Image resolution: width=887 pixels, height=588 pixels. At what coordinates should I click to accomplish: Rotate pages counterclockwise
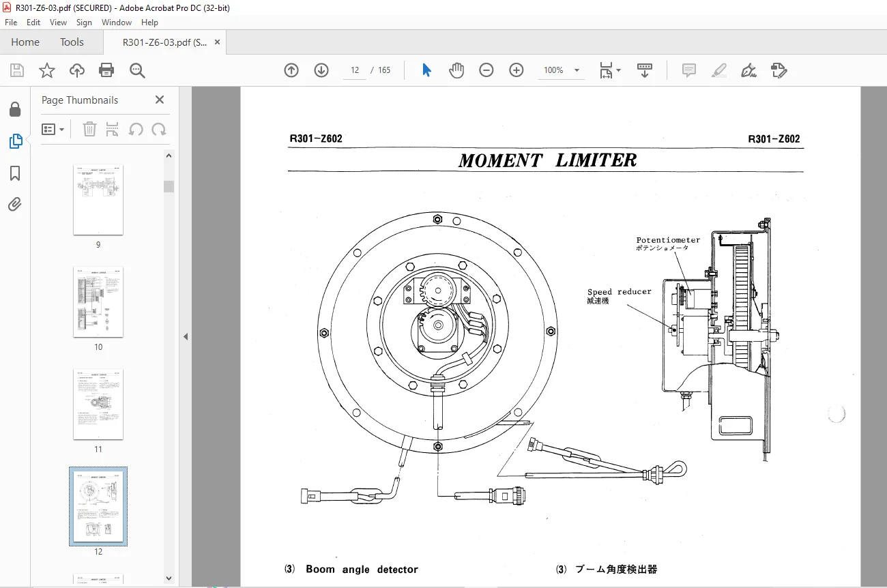[x=136, y=129]
